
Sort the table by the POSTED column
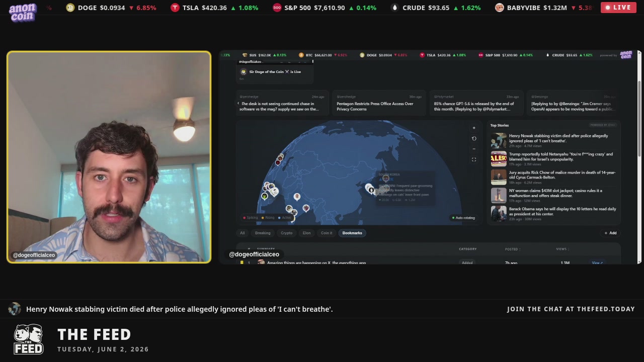coord(512,249)
